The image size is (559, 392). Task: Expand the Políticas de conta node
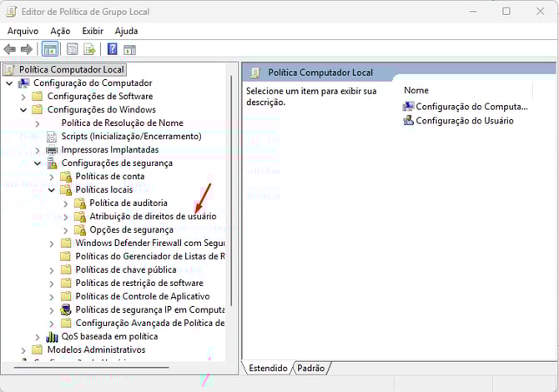(x=53, y=177)
